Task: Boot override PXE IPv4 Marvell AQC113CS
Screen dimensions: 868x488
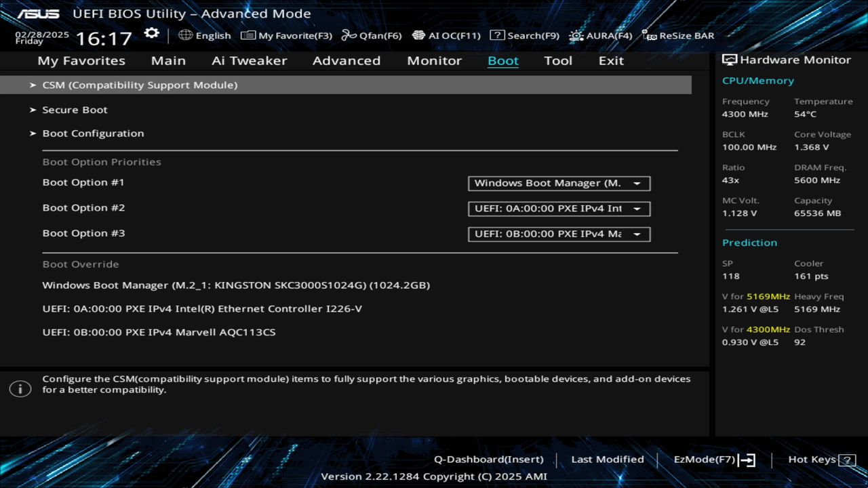Action: (x=159, y=332)
